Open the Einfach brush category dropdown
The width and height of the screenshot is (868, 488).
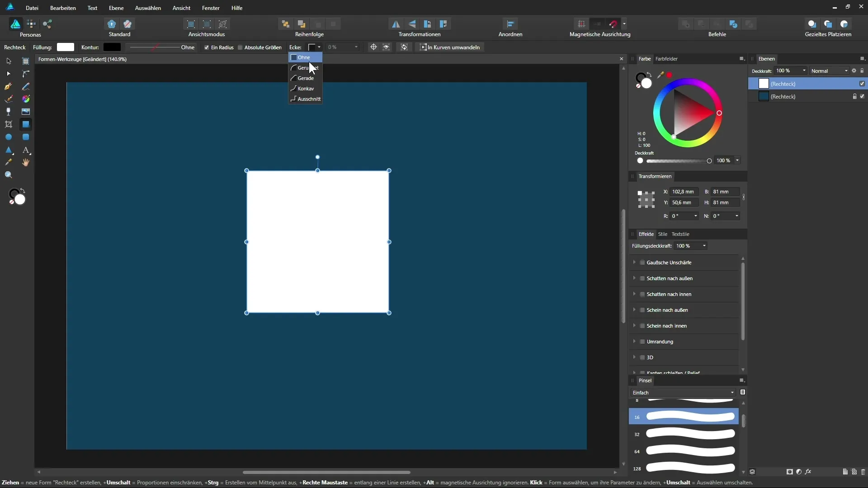tap(683, 393)
